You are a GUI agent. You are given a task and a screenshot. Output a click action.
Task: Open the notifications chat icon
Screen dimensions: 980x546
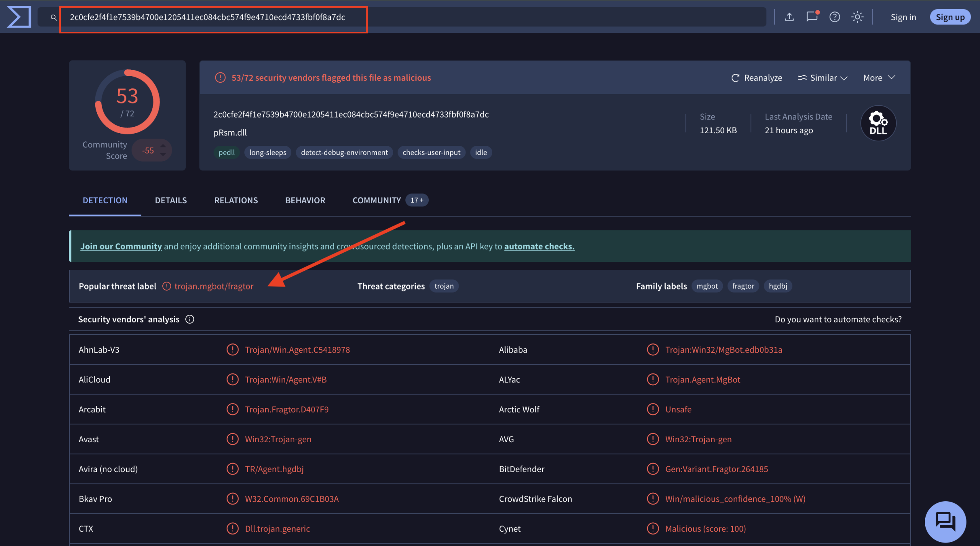click(812, 16)
